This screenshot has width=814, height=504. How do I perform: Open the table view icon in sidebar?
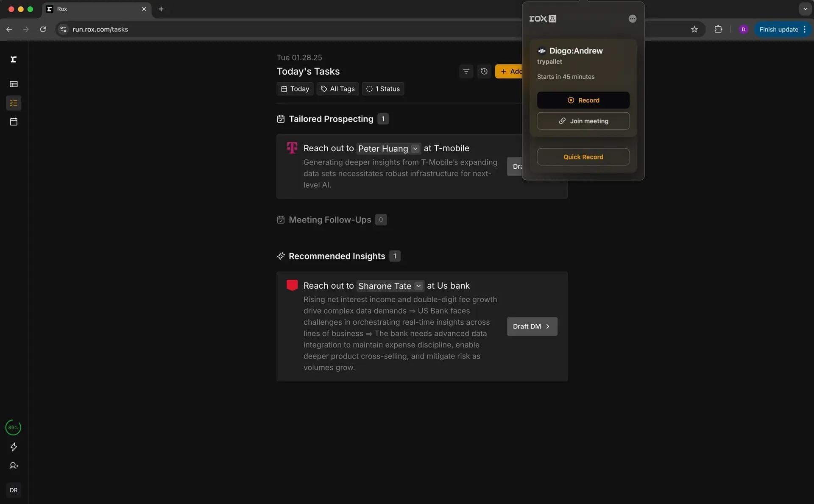(14, 84)
